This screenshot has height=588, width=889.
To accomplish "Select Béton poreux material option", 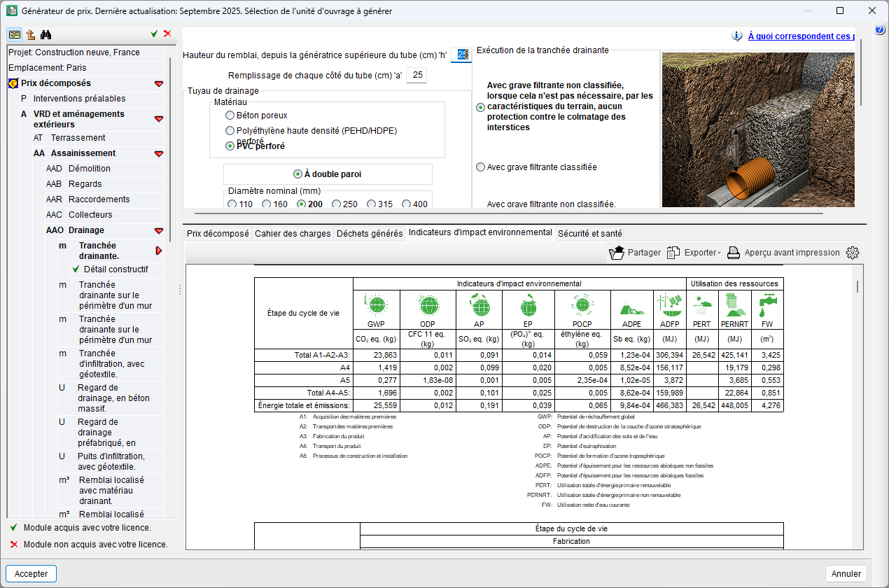I will coord(230,115).
